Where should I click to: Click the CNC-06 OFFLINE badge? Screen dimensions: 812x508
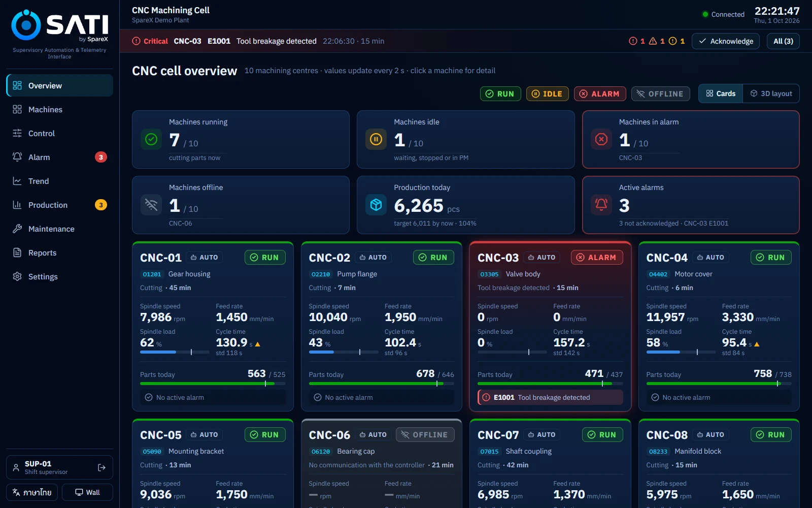425,435
